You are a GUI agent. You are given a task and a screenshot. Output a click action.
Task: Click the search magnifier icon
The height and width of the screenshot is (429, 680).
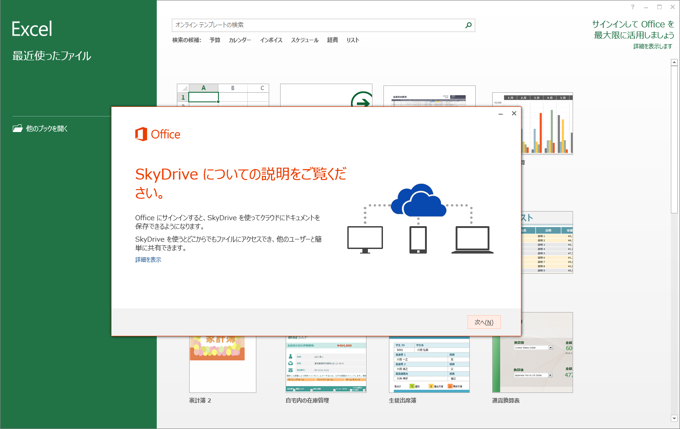coord(468,25)
